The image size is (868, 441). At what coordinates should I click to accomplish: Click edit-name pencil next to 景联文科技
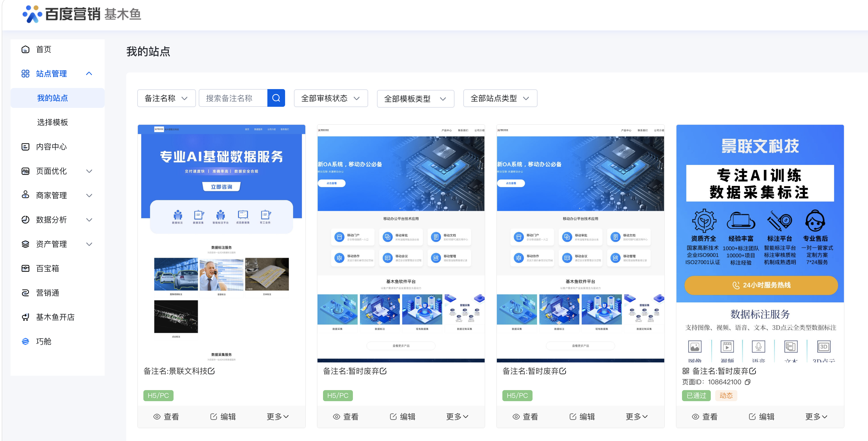[211, 371]
